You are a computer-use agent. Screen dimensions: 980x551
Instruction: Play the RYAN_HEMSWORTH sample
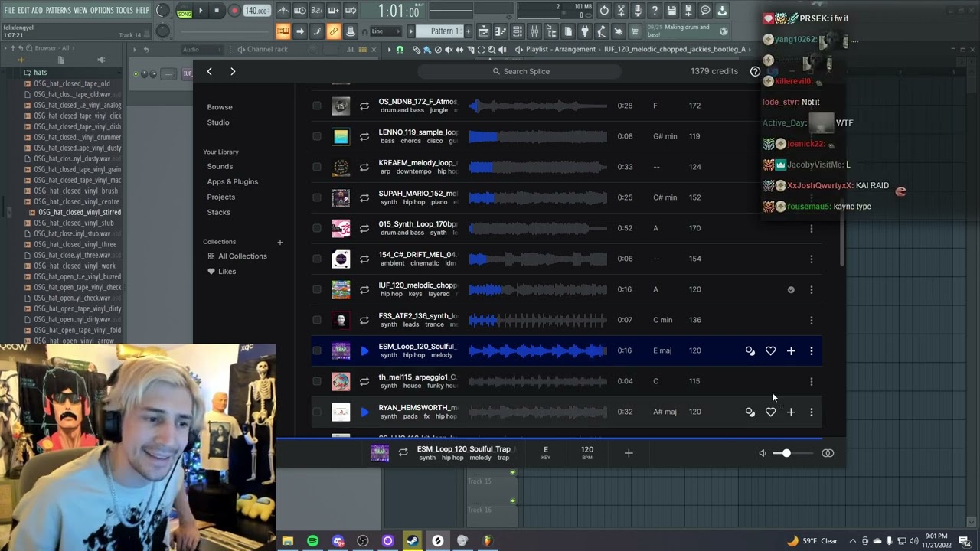[x=364, y=412]
